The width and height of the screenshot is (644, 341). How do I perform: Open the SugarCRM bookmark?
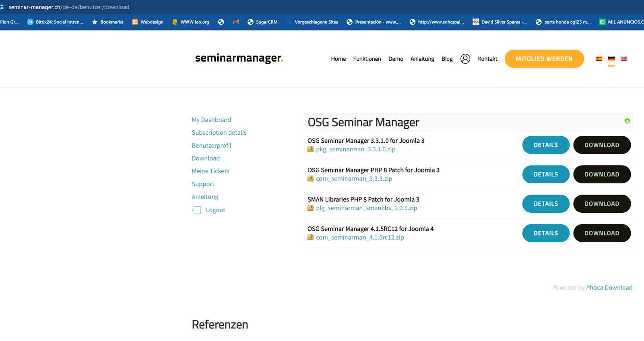262,22
